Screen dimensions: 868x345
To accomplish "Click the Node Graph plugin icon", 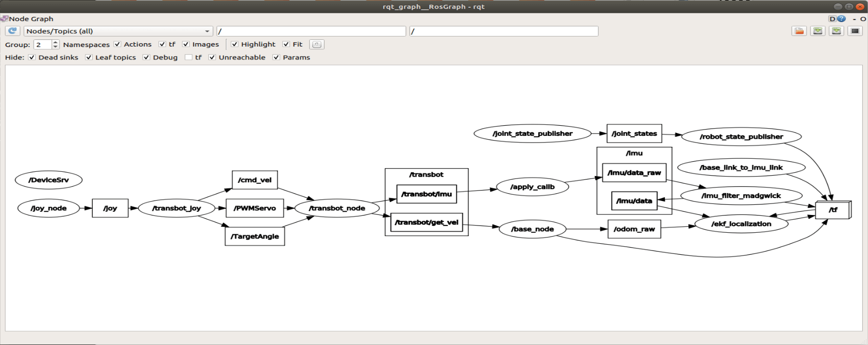I will pos(4,19).
